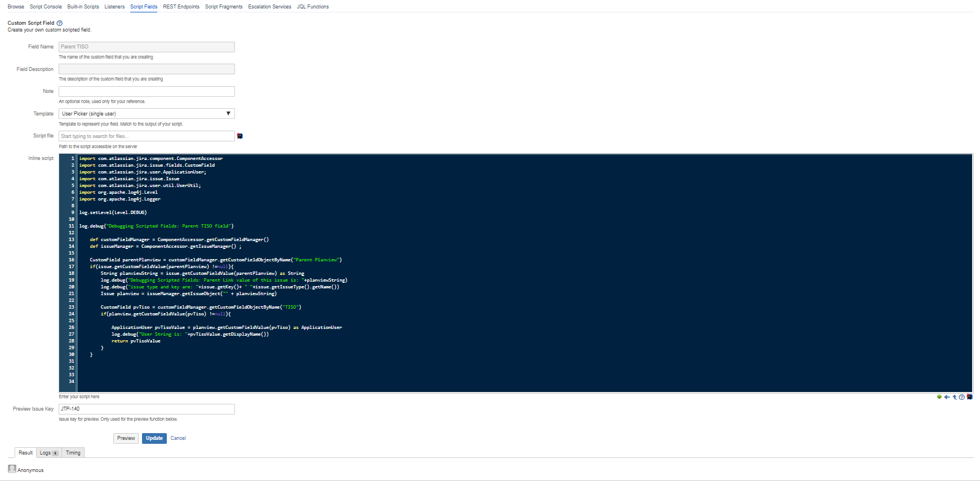Viewport: 980px width, 481px height.
Task: Open the Custom Script Field help icon
Action: (x=60, y=23)
